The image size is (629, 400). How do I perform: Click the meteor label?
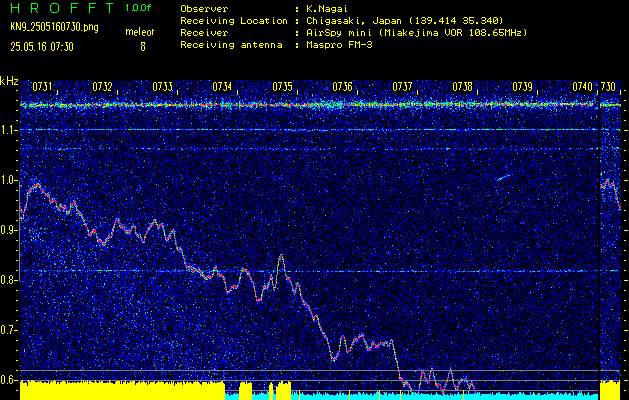pyautogui.click(x=140, y=32)
